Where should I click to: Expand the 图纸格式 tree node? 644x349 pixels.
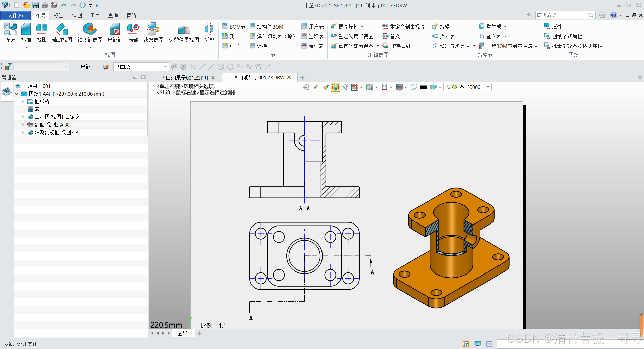[x=23, y=101]
